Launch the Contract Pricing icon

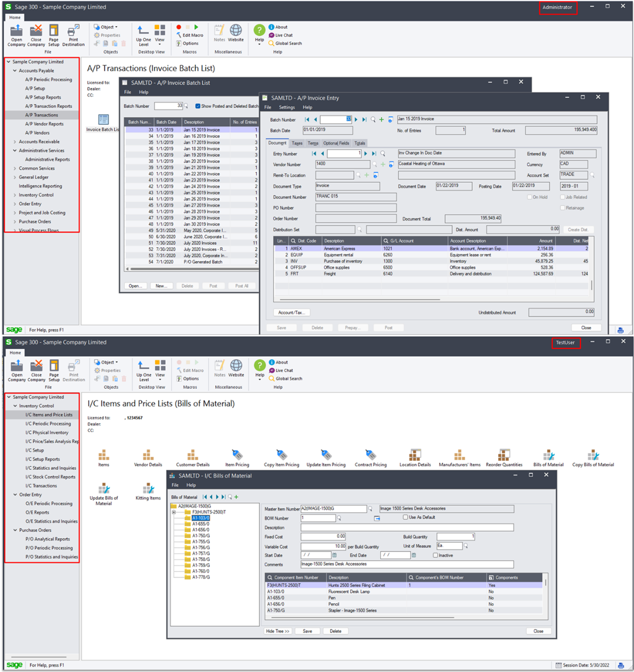click(370, 456)
